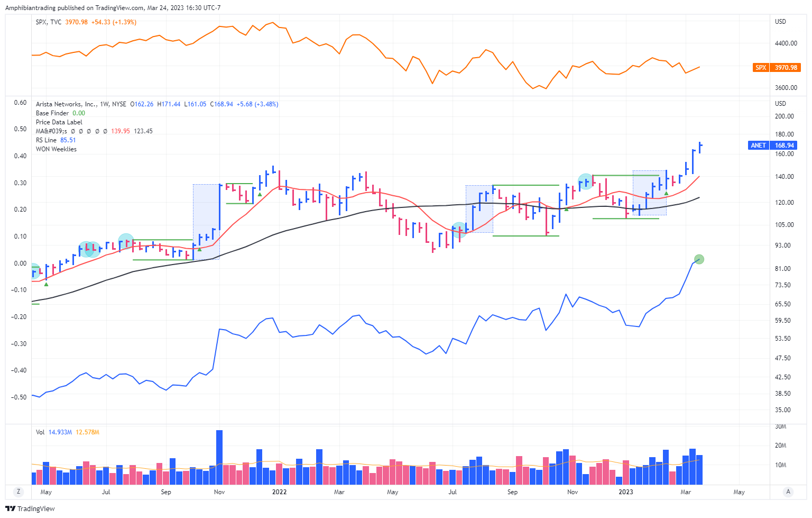The height and width of the screenshot is (518, 812).
Task: Select the Price Data Label indicator
Action: [x=59, y=122]
